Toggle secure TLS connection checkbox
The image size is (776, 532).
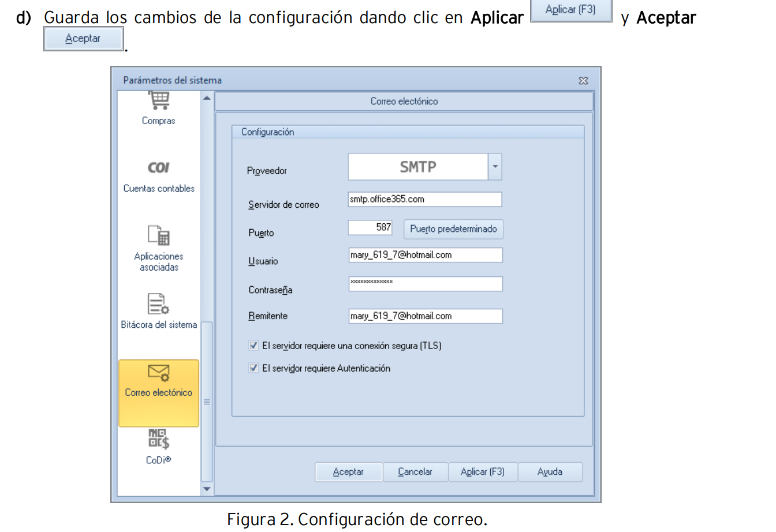(253, 346)
